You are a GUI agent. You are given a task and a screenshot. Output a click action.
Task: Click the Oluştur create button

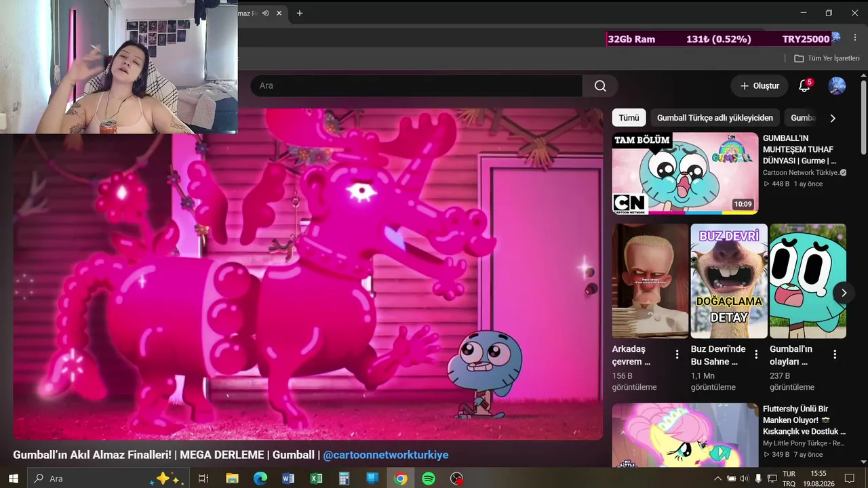759,86
